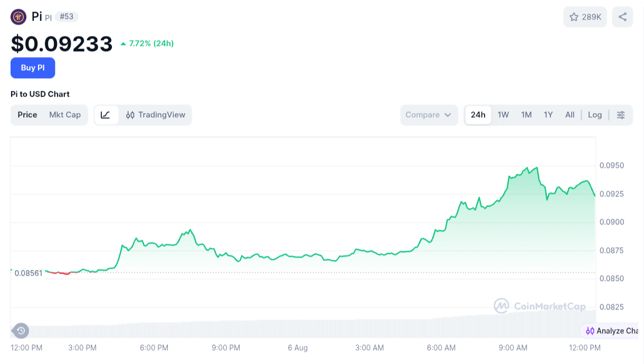Select the Price tab
Screen dimensions: 644x364
click(27, 115)
